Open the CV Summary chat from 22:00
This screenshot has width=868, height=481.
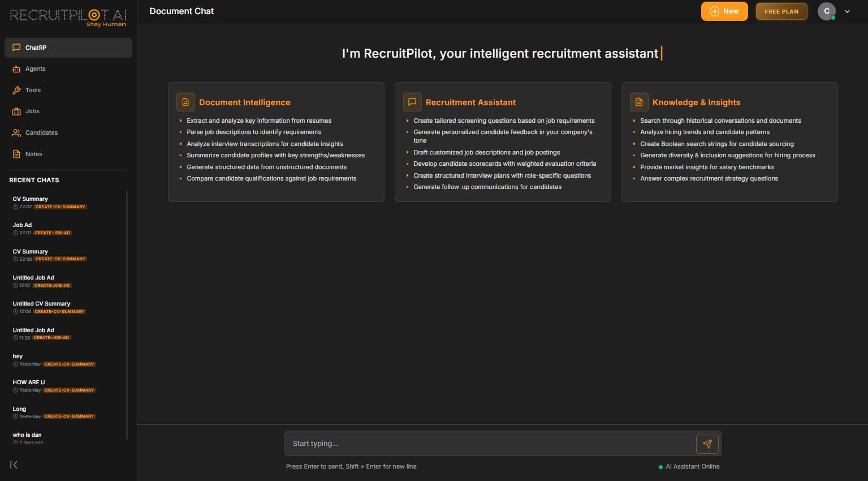click(67, 255)
